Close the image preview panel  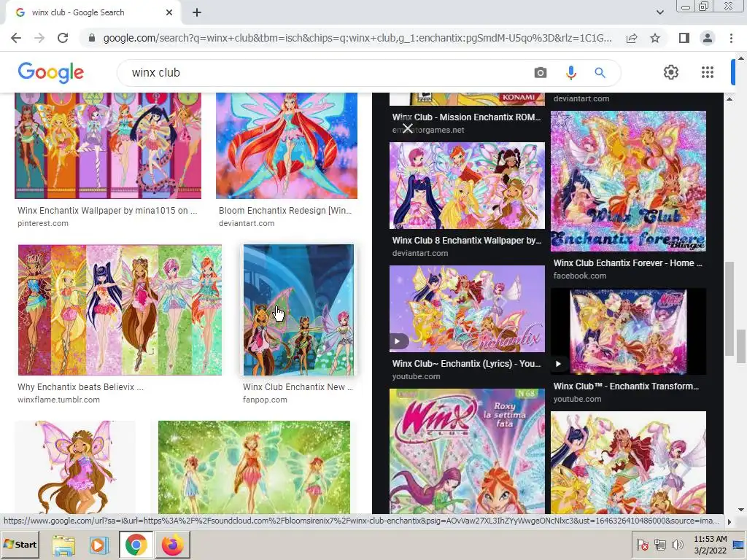407,128
